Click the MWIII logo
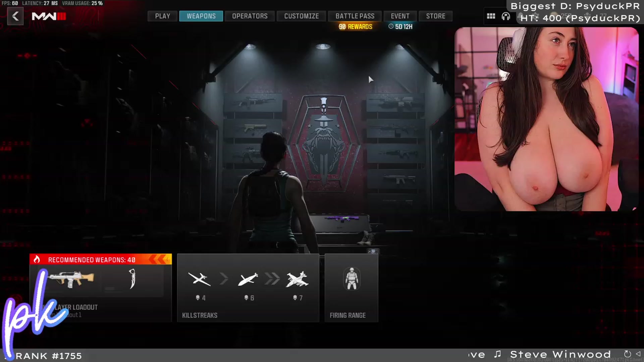Viewport: 644px width, 362px height. pyautogui.click(x=49, y=16)
